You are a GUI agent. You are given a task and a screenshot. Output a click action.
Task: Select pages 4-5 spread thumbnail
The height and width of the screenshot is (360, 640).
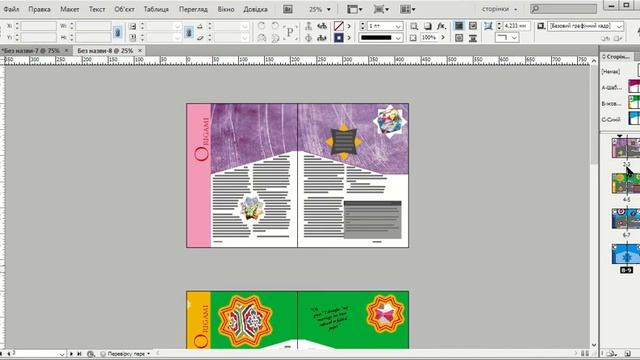click(x=626, y=183)
